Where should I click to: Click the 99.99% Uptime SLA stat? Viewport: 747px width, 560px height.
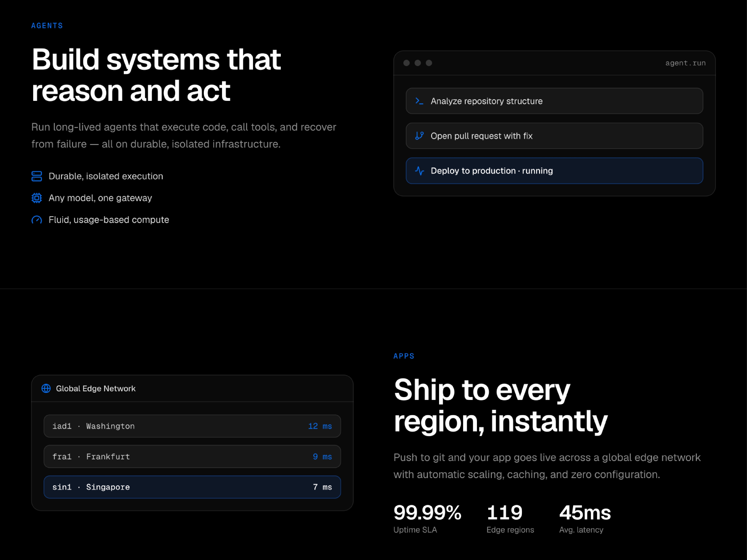[x=427, y=518]
